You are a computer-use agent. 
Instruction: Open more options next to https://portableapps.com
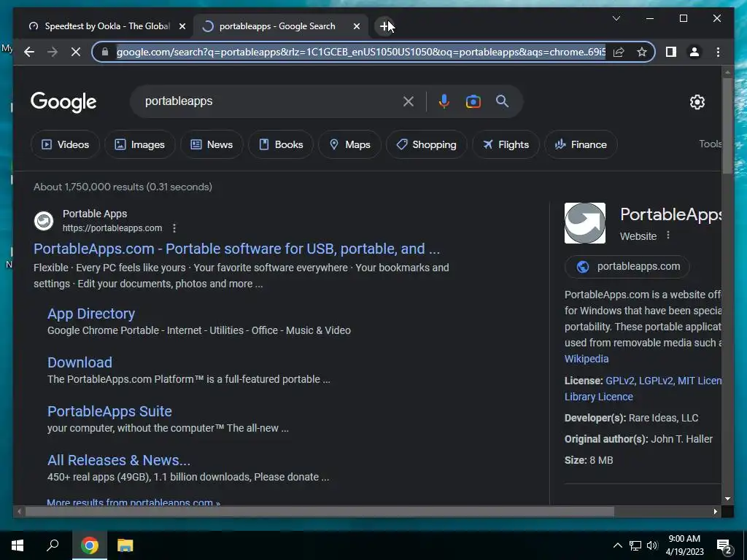click(x=174, y=228)
